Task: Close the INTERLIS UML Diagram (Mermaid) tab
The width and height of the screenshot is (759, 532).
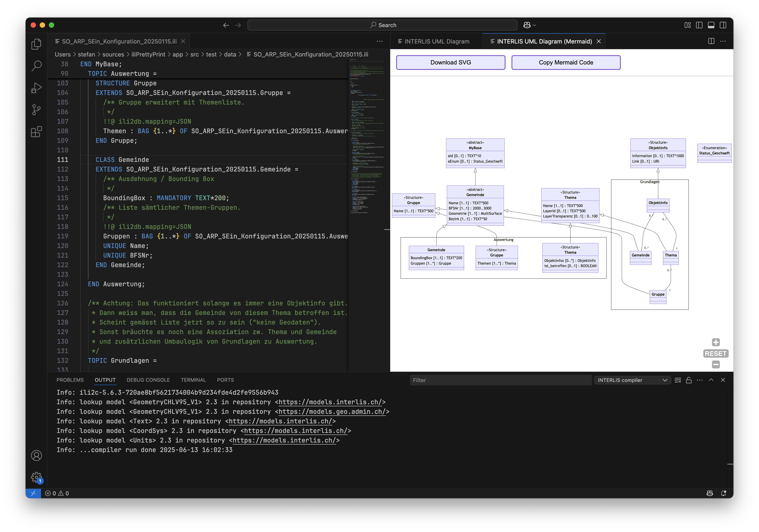Action: (599, 41)
